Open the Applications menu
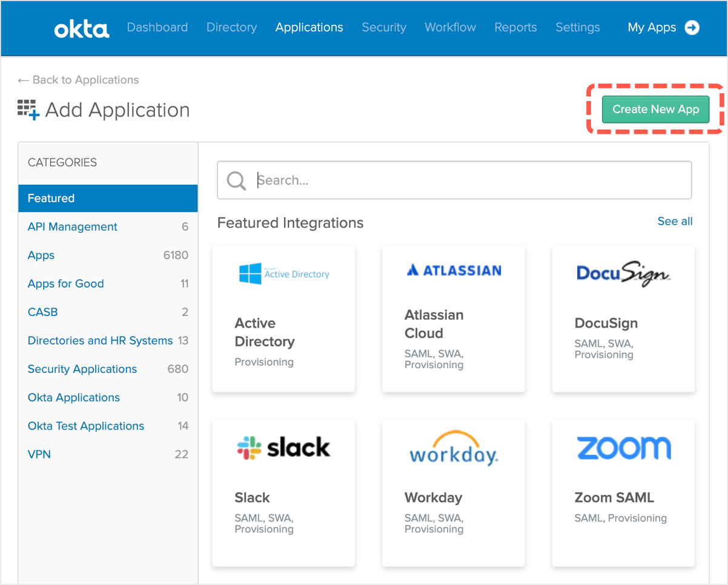Image resolution: width=728 pixels, height=585 pixels. (x=309, y=27)
